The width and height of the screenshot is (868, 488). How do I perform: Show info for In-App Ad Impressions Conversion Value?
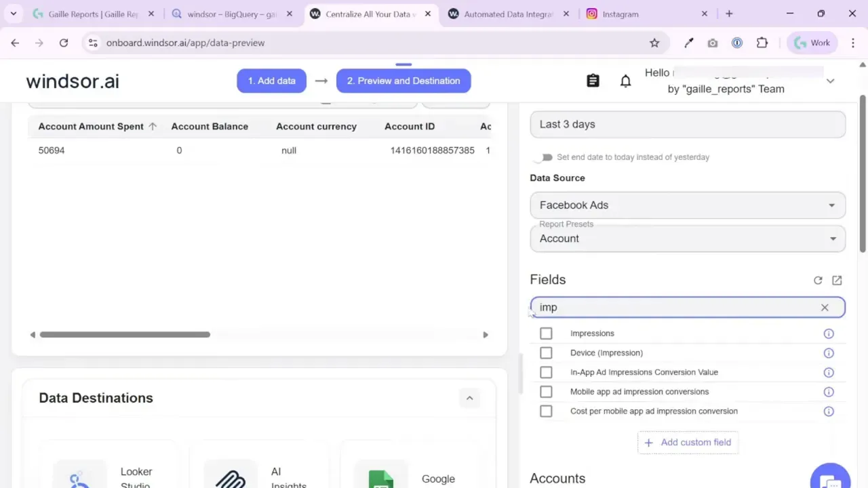click(x=828, y=372)
